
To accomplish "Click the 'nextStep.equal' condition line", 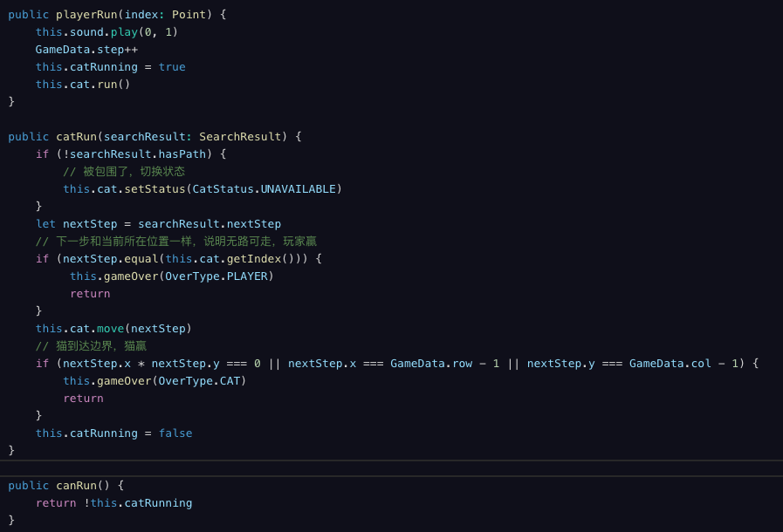I will click(179, 259).
